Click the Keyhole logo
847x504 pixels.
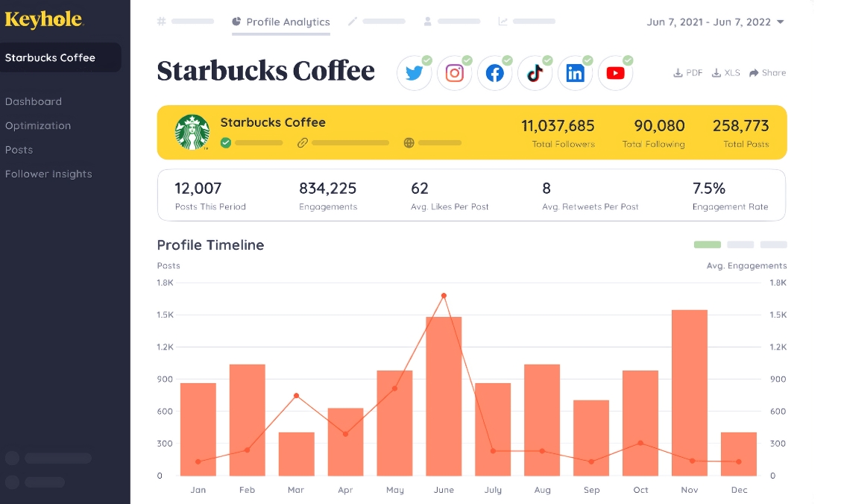(x=44, y=20)
